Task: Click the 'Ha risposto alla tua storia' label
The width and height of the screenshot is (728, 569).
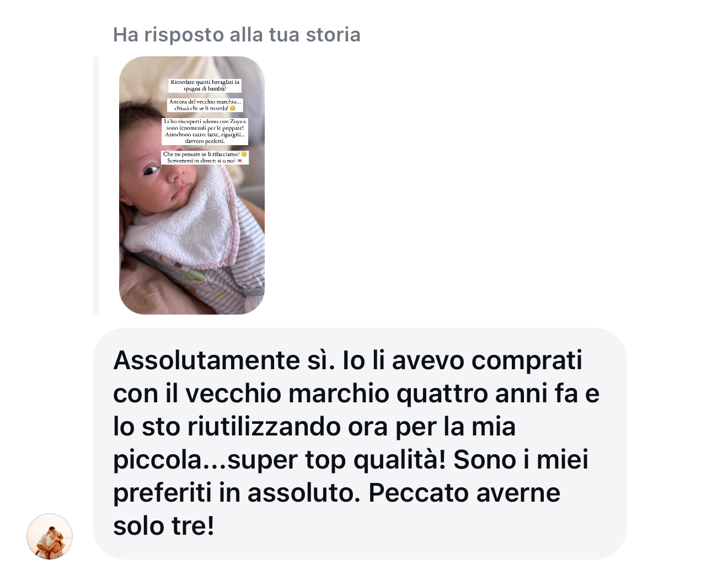Action: (x=237, y=35)
